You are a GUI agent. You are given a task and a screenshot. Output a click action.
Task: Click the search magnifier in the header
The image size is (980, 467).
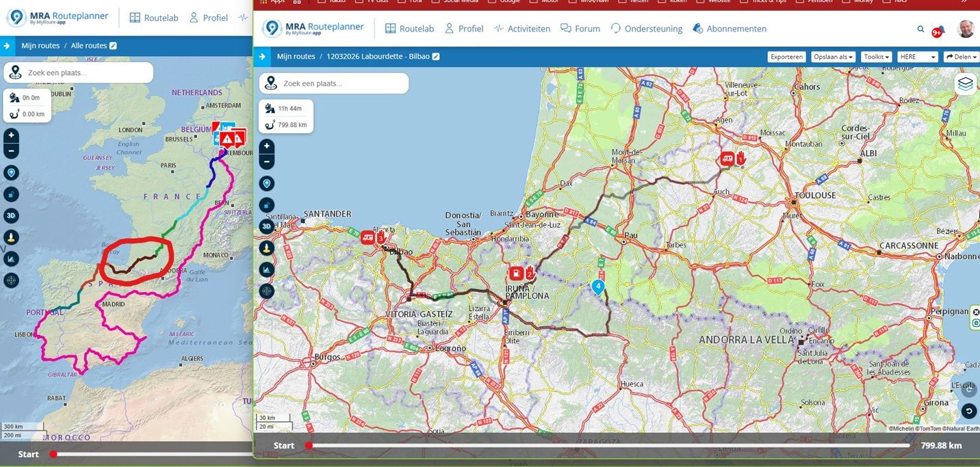click(x=920, y=29)
